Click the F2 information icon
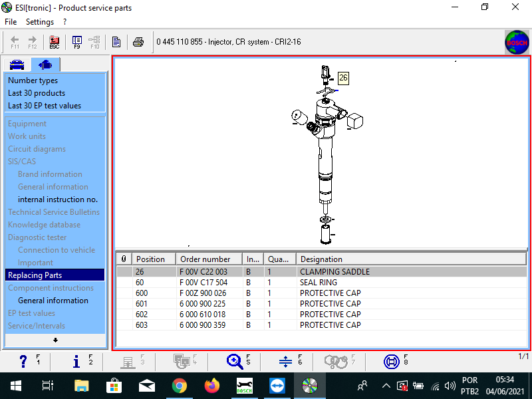Image resolution: width=532 pixels, height=399 pixels. [x=75, y=361]
